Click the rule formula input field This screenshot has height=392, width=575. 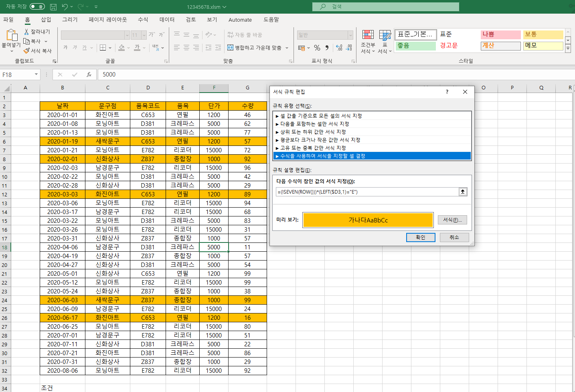point(367,192)
